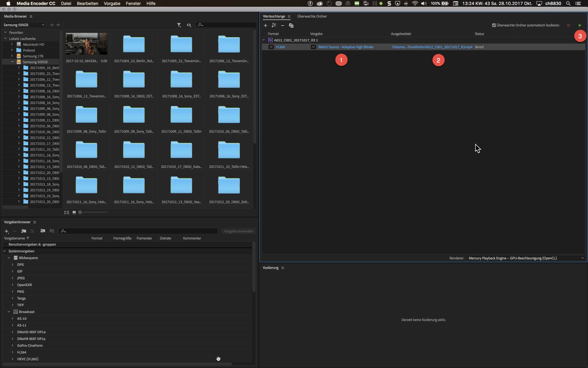Open the Renderer Mercury Playback Engine dropdown
Image resolution: width=588 pixels, height=368 pixels.
tap(526, 258)
